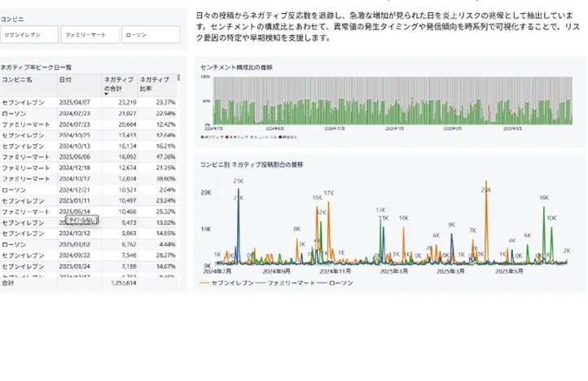Click the red ネガティブ legend marker
The image size is (588, 381).
pos(227,138)
